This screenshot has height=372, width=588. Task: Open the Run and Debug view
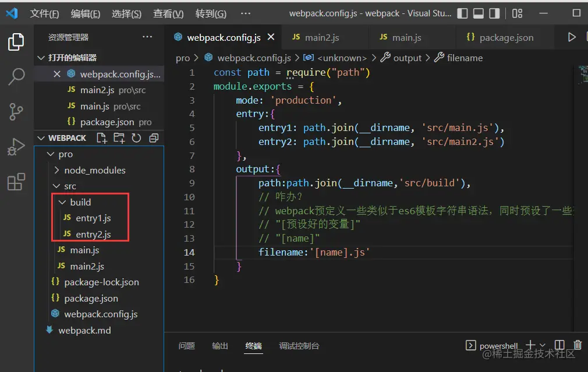[16, 147]
